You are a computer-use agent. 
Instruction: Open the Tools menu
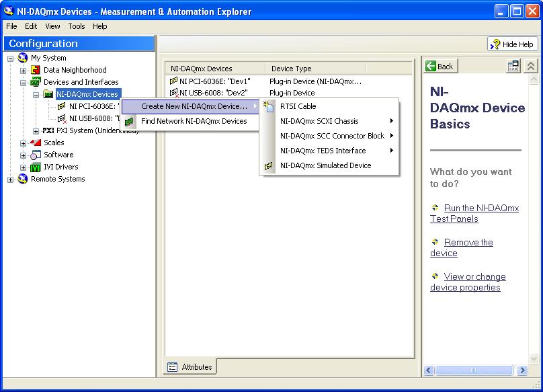point(77,26)
